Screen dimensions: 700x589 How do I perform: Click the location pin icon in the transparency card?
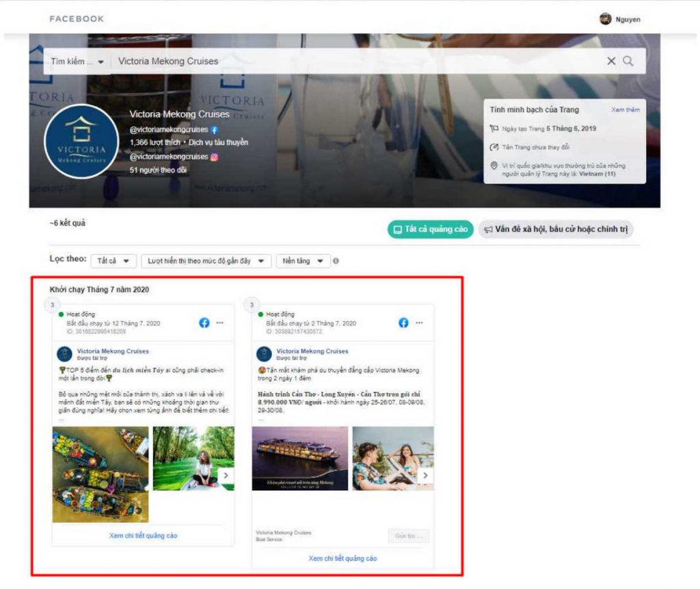pyautogui.click(x=494, y=165)
